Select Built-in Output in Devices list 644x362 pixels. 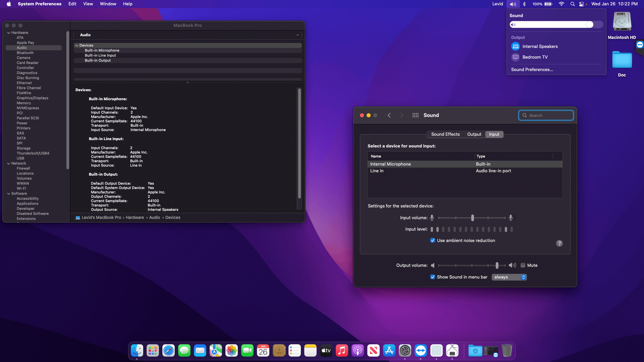(x=98, y=60)
